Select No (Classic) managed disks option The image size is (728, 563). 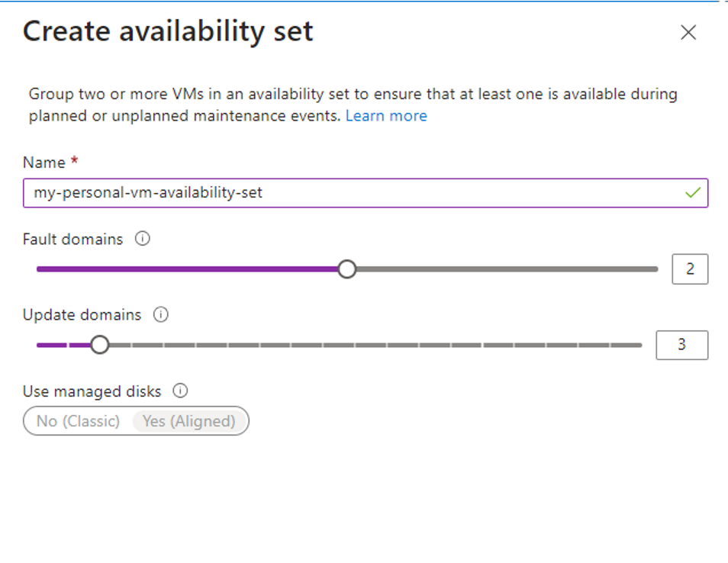(78, 421)
